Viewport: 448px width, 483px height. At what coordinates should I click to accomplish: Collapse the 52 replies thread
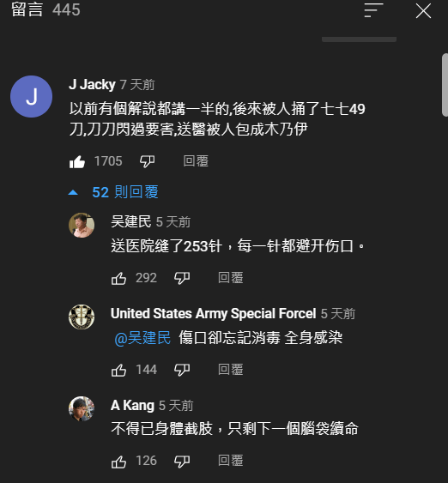113,192
